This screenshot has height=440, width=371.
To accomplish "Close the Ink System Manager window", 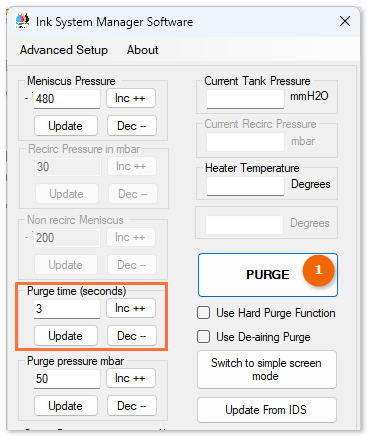I will pos(345,21).
